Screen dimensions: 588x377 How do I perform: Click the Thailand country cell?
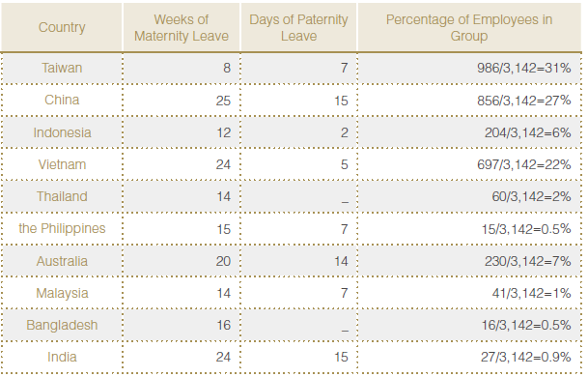62,196
